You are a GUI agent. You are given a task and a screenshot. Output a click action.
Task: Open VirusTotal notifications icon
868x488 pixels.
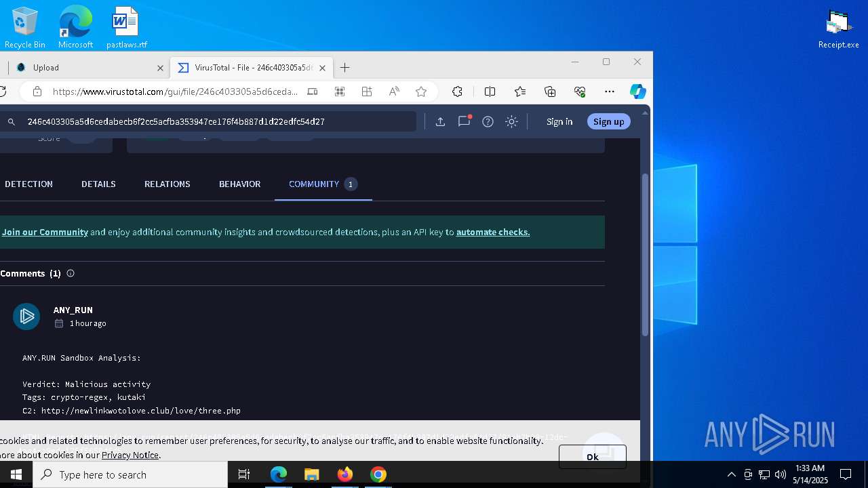[464, 121]
